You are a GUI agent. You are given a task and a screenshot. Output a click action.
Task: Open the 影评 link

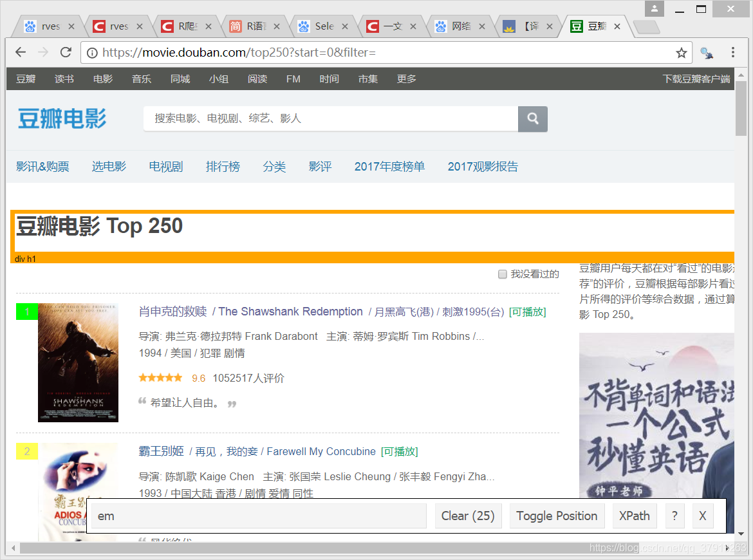[x=321, y=167]
